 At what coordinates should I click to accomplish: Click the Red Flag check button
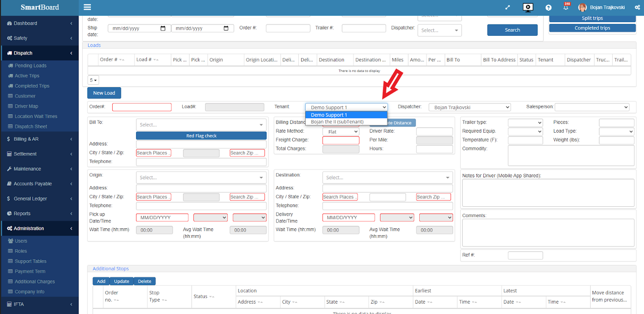[201, 136]
